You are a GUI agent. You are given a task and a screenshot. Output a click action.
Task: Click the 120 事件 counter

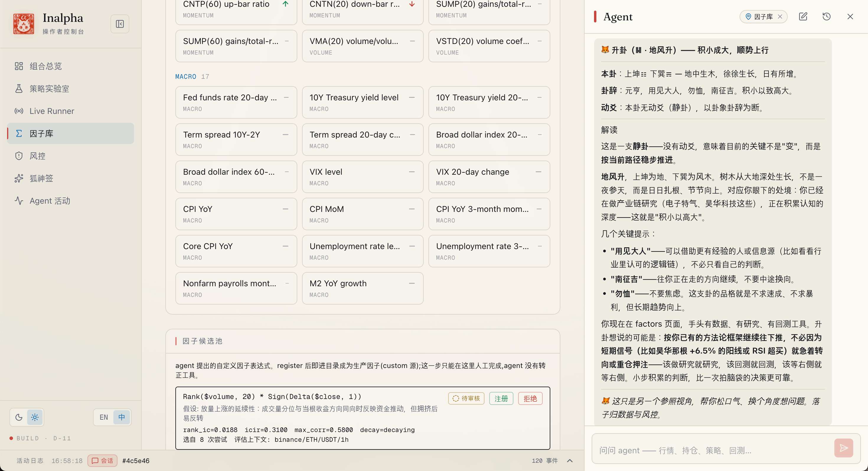point(544,461)
